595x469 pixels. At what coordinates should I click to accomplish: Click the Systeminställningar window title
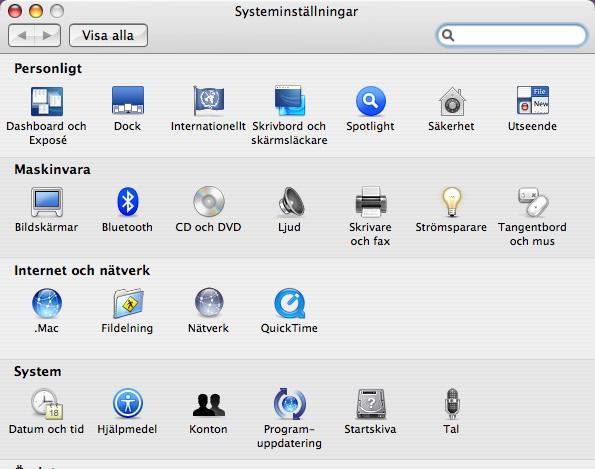pos(296,11)
